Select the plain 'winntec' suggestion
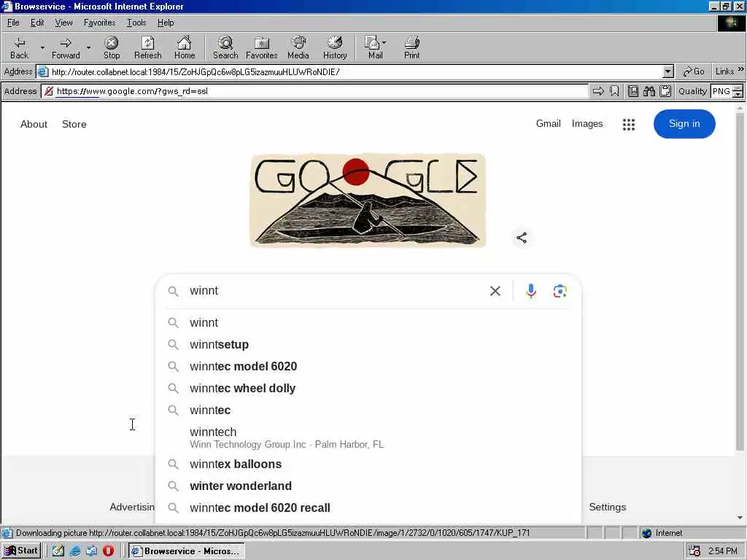This screenshot has width=747, height=560. pyautogui.click(x=368, y=411)
